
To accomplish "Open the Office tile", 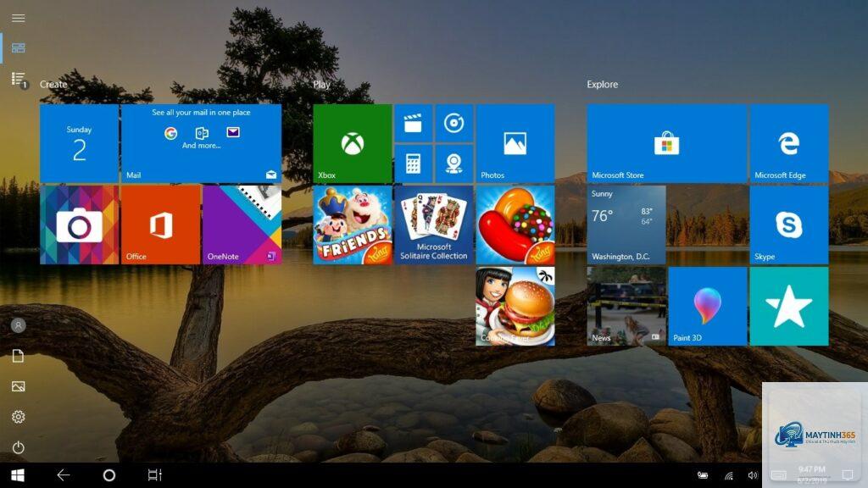I will coord(160,225).
